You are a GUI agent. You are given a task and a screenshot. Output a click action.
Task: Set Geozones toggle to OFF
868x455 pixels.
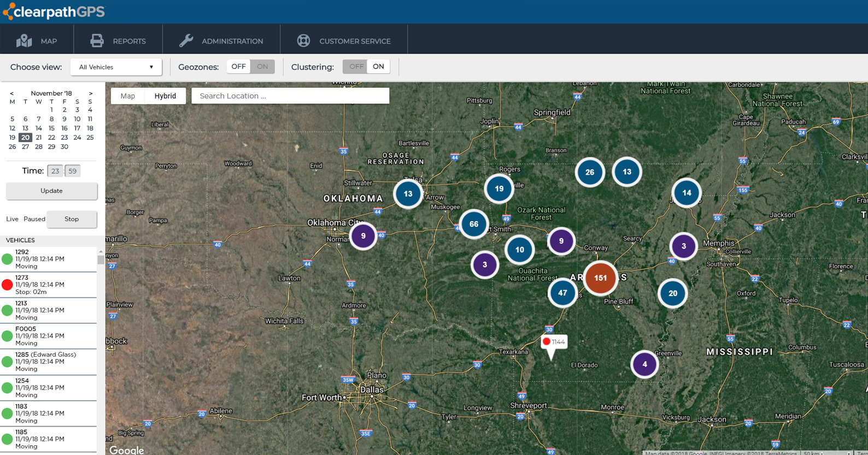click(x=238, y=67)
